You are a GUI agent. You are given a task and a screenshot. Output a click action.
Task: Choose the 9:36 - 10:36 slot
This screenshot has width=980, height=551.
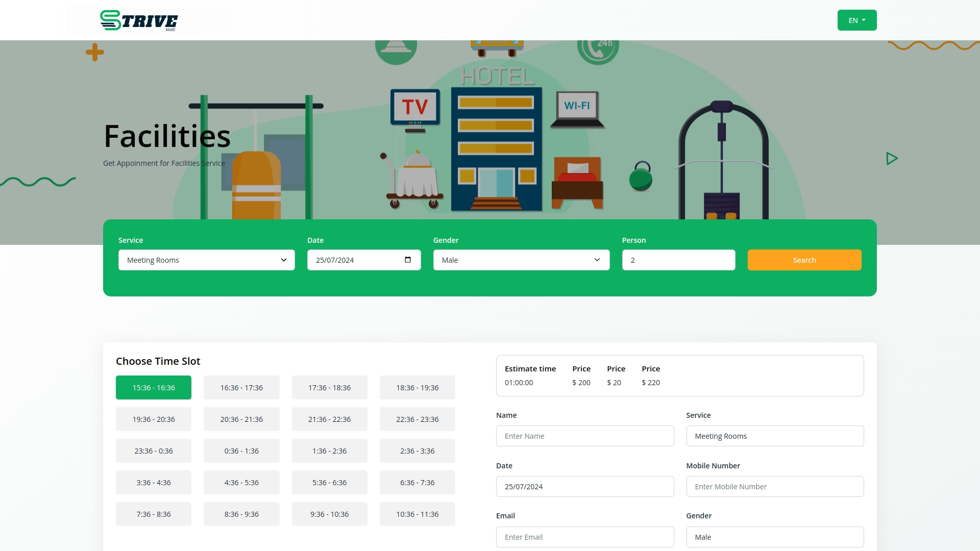(x=329, y=514)
